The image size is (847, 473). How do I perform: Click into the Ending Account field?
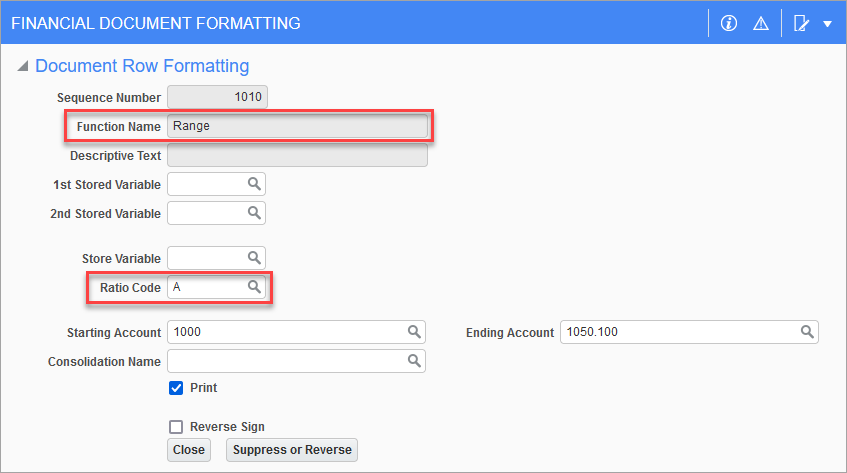pos(679,332)
